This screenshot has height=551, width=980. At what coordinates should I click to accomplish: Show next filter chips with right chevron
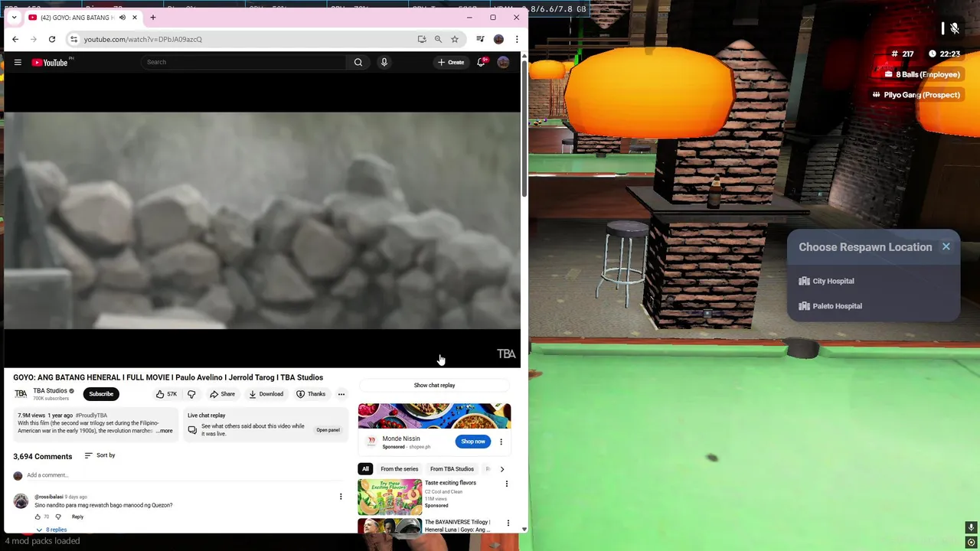(502, 469)
